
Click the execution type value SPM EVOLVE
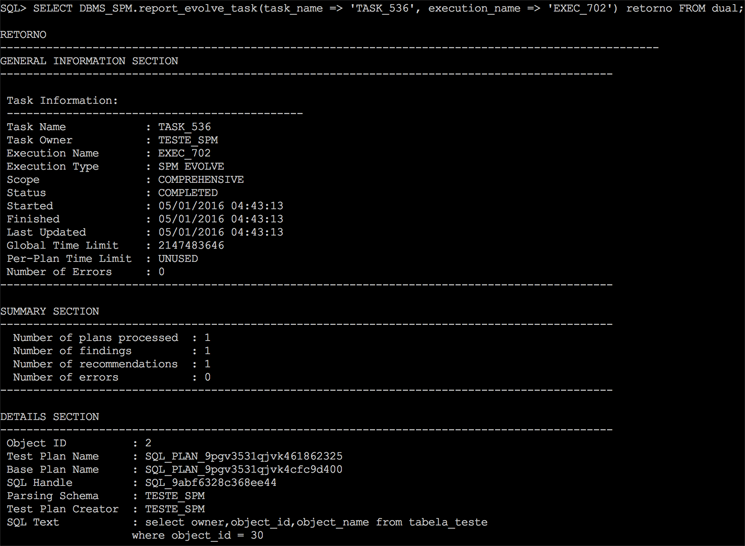tap(191, 166)
